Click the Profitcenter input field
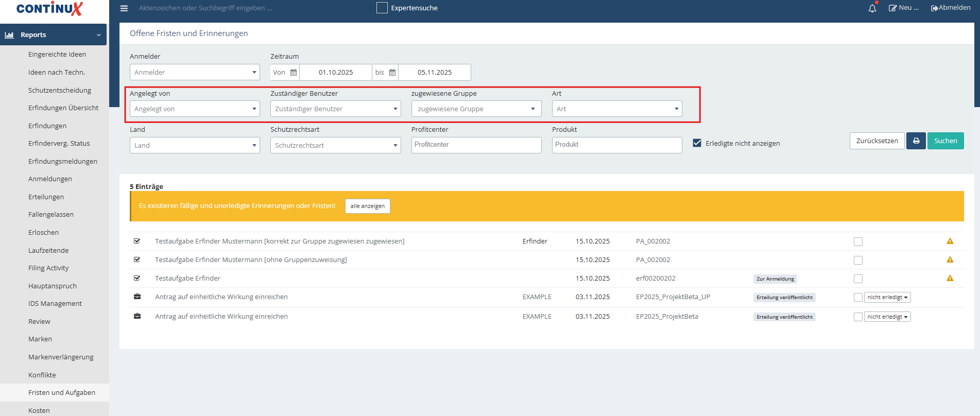 click(x=476, y=145)
